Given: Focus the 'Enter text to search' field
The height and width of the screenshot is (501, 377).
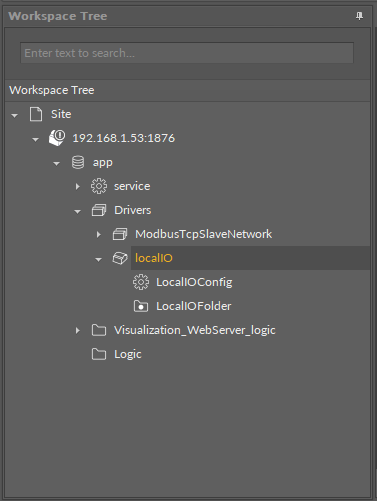Looking at the screenshot, I should (x=187, y=53).
